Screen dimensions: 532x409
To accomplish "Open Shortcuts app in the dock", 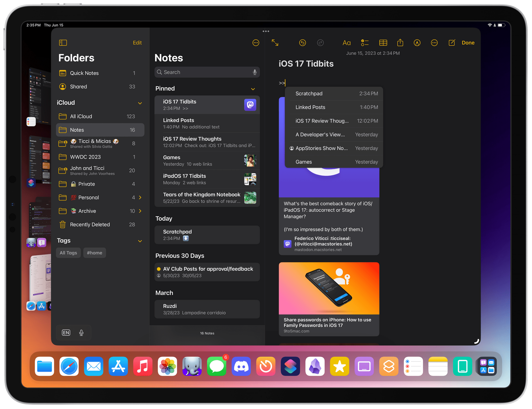I will click(290, 366).
